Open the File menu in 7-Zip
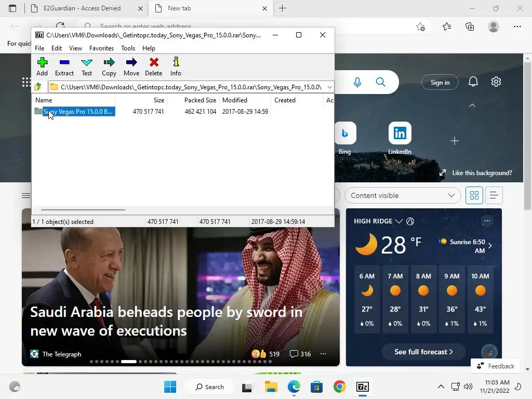Screen dimensions: 532x399 point(39,48)
